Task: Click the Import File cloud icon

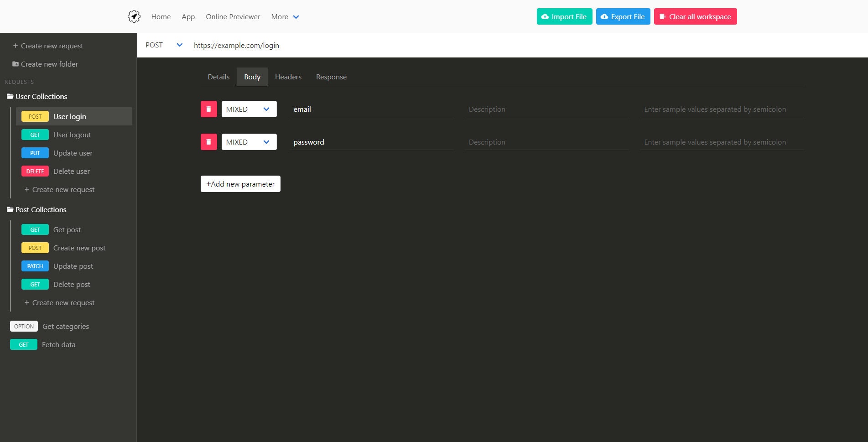Action: 545,16
